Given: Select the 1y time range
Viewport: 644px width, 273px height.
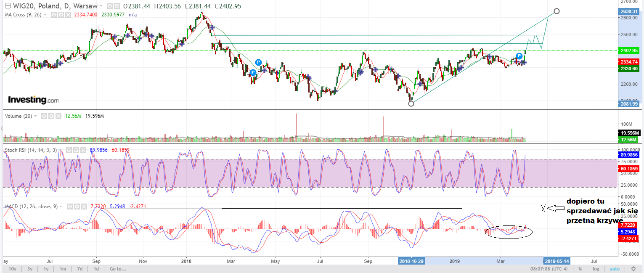Looking at the screenshot, I should (46, 269).
